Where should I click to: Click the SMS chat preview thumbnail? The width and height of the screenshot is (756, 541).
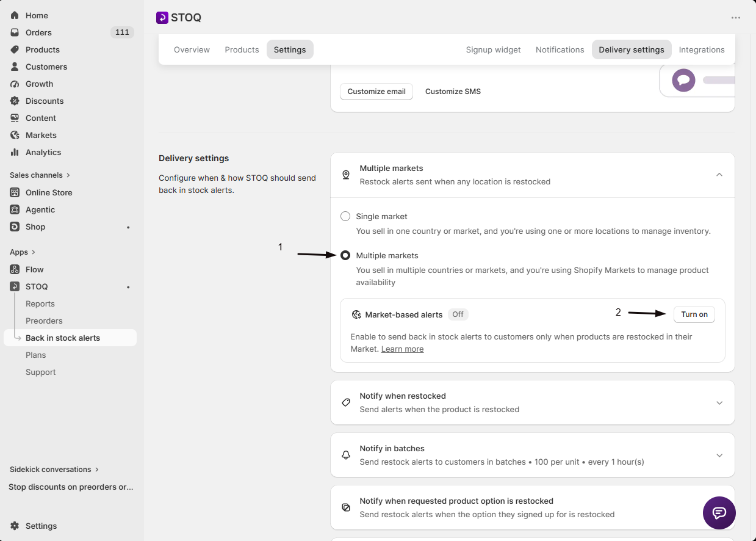(x=697, y=81)
